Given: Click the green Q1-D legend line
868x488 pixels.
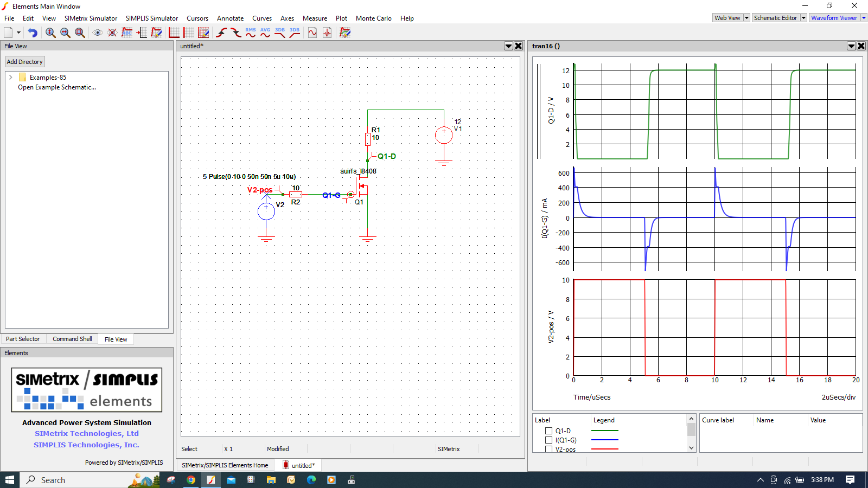Looking at the screenshot, I should coord(605,431).
